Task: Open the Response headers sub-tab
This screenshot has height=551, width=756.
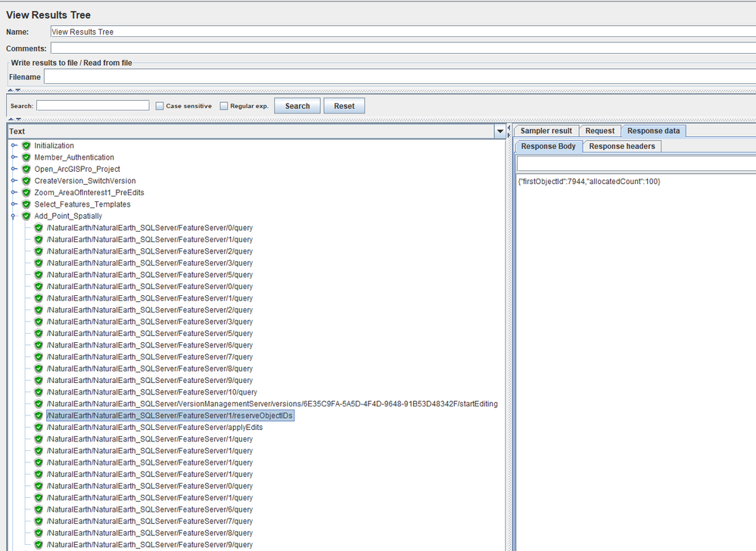Action: (x=622, y=146)
